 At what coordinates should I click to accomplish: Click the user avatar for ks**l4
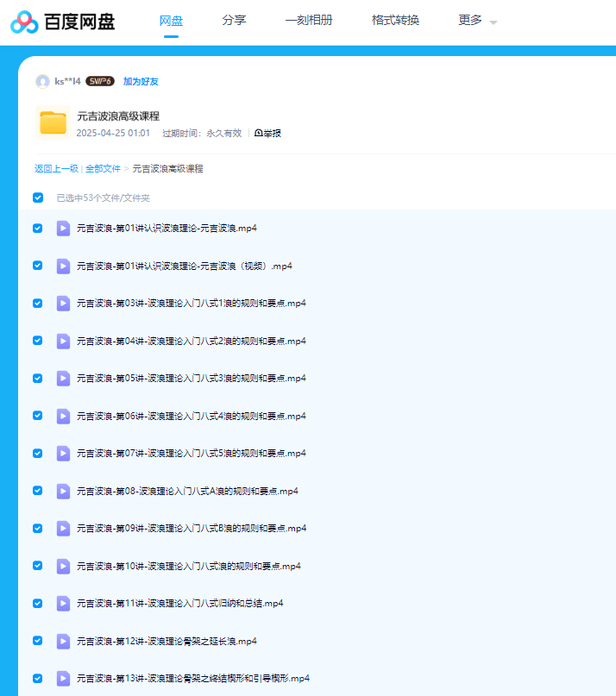(x=42, y=81)
